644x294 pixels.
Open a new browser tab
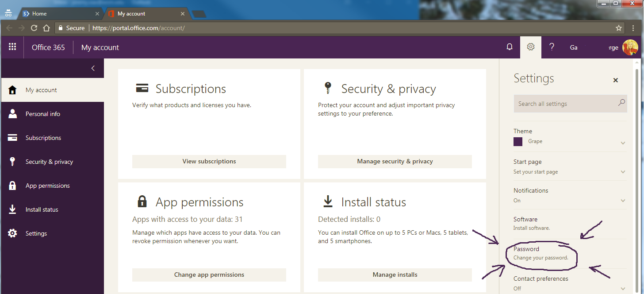point(199,14)
